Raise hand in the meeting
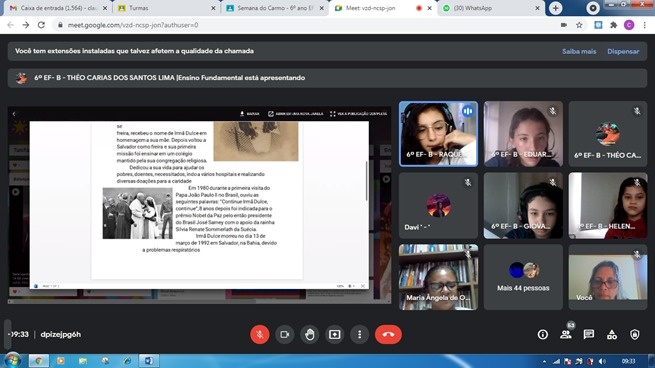 (x=310, y=335)
